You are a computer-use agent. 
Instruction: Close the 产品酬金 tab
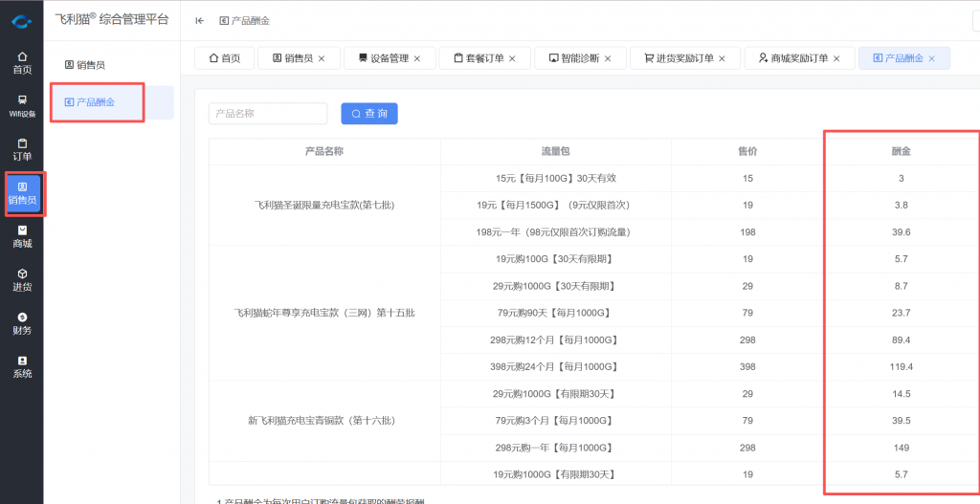tap(932, 58)
